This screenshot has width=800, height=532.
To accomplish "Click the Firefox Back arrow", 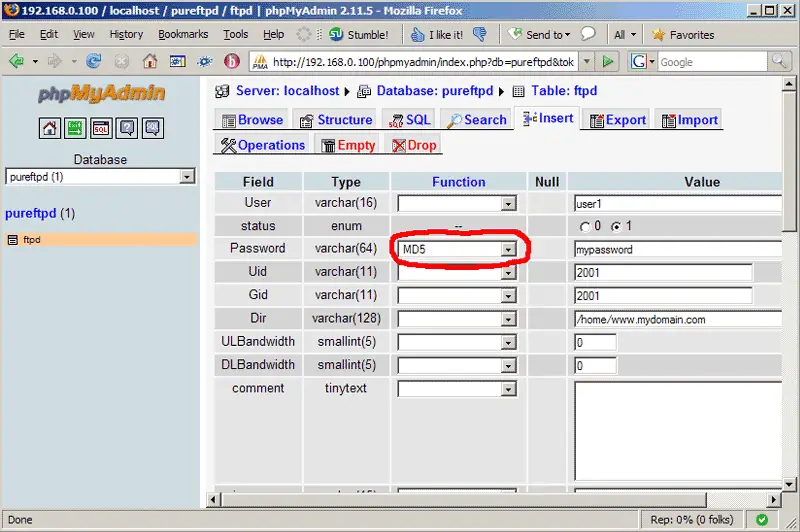I will pyautogui.click(x=16, y=61).
